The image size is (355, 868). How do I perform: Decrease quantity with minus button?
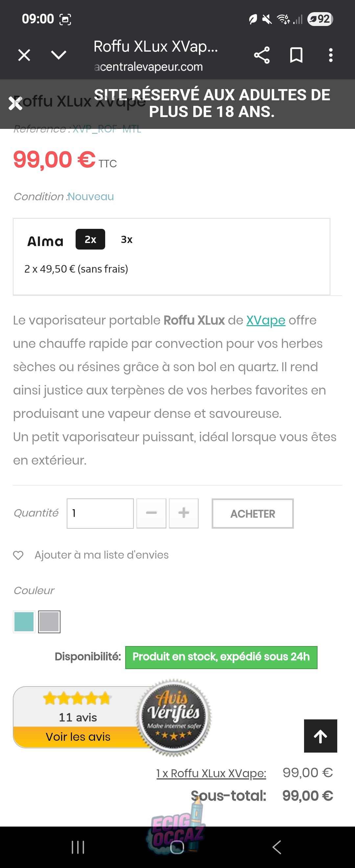[151, 513]
